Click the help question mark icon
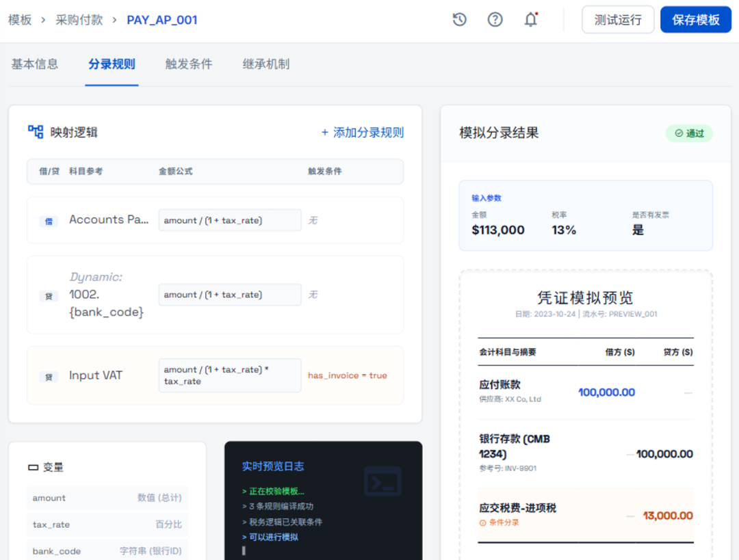The image size is (739, 560). [x=495, y=19]
